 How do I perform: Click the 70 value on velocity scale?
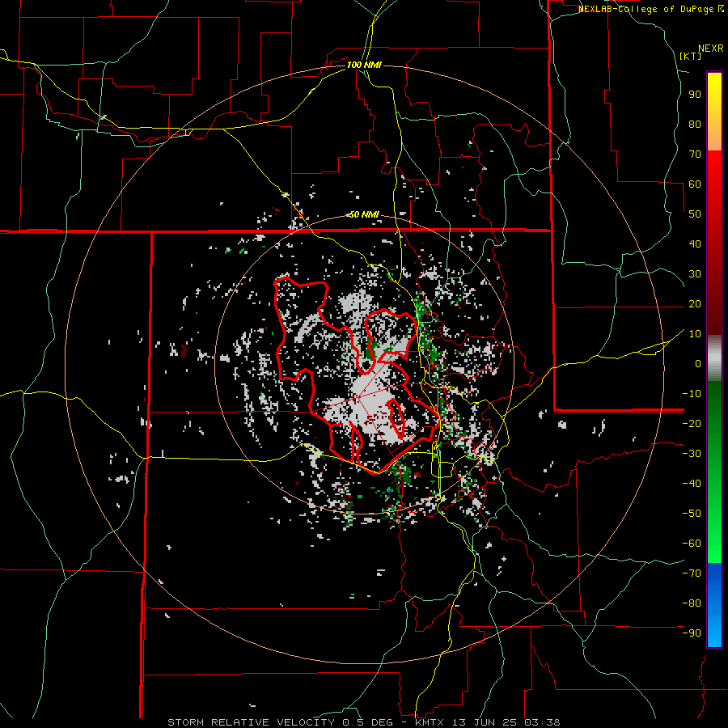coord(695,154)
